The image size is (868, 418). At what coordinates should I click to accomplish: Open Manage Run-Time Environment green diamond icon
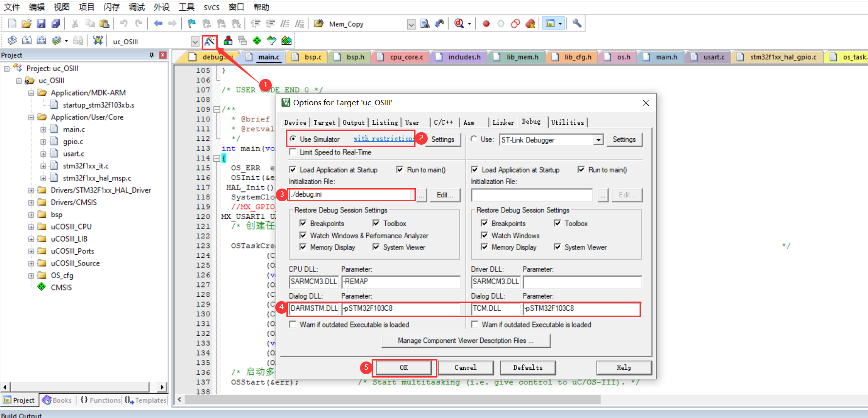pyautogui.click(x=257, y=40)
